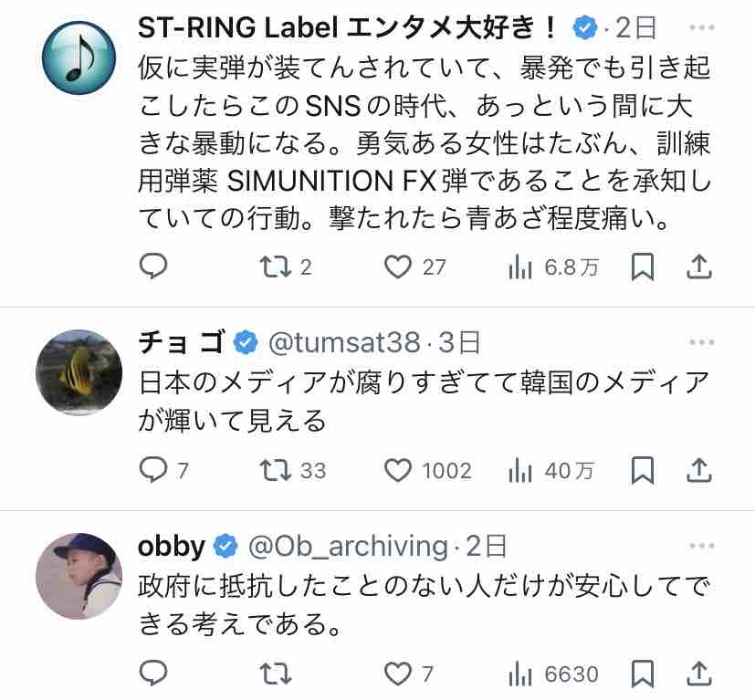This screenshot has width=755, height=700.
Task: Open ST-RING Label music note avatar
Action: 79,57
